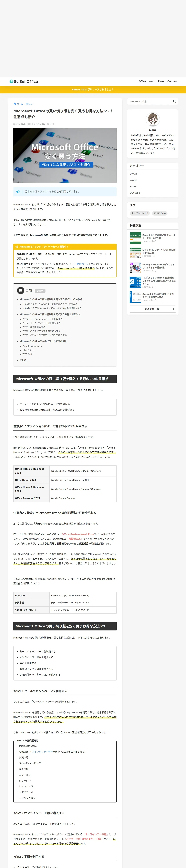Click the ブラックフライデー link in retailer list
186x868 pixels.
(x=42, y=752)
